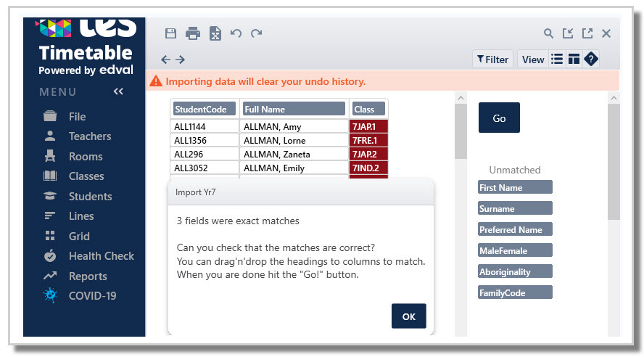Open the Lines menu item
Image resolution: width=644 pixels, height=357 pixels.
pos(81,216)
